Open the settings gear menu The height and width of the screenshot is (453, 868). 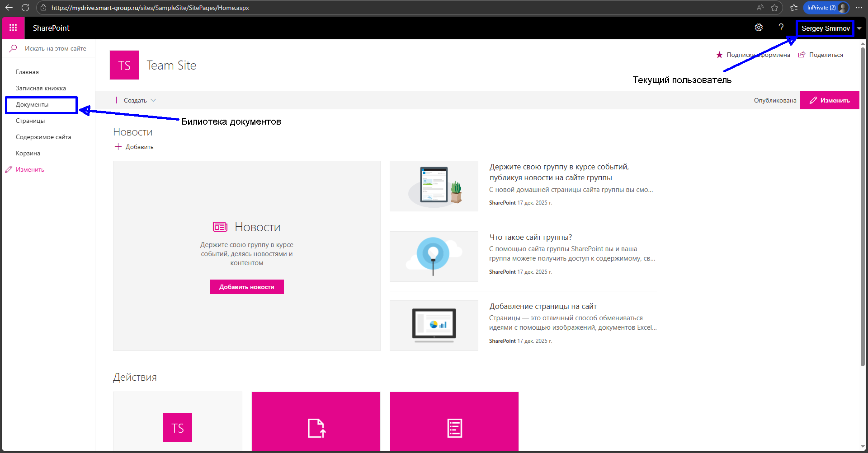click(x=759, y=28)
